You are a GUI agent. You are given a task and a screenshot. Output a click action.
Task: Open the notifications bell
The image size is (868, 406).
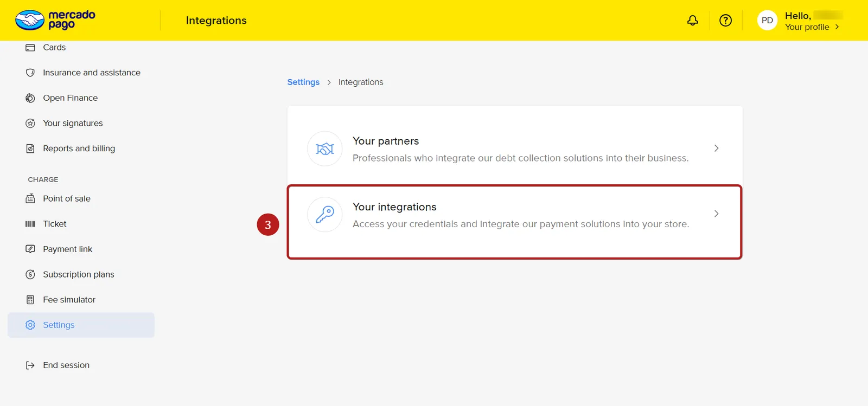click(693, 21)
